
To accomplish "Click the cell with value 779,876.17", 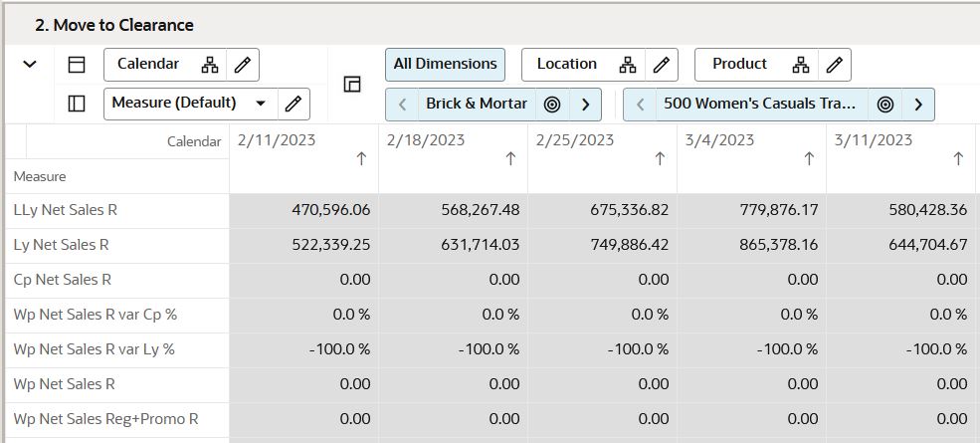I will click(x=752, y=211).
